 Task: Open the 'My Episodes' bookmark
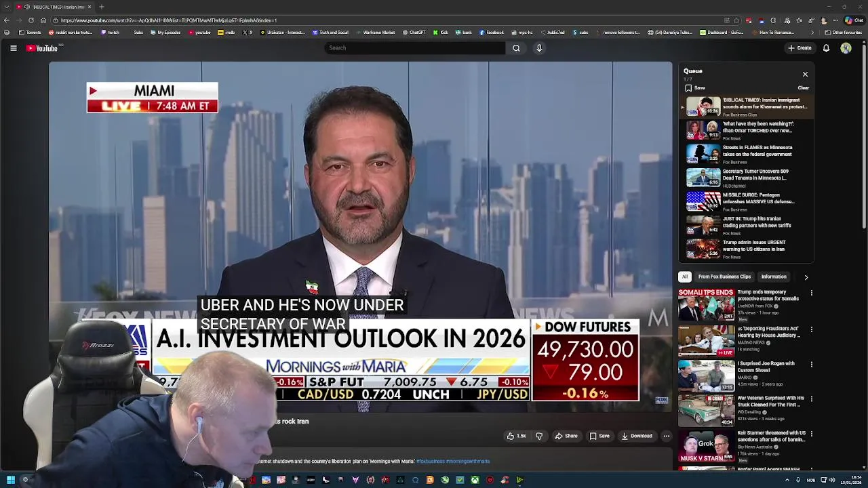166,33
